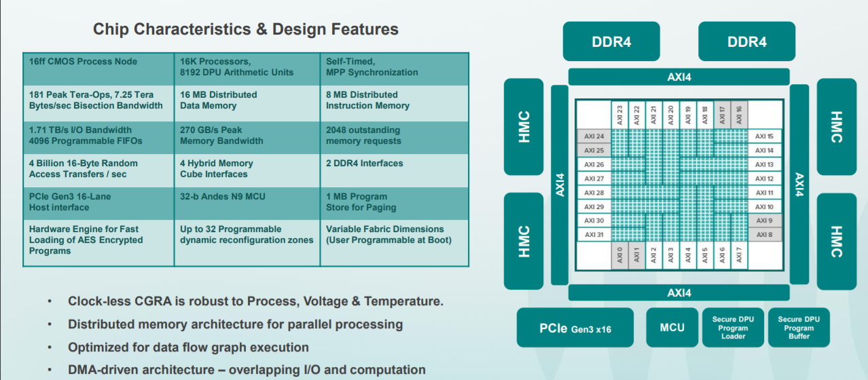The image size is (868, 380).
Task: Select the '16K Processors, 8192 DPU Arithmetic Units' cell
Action: click(x=247, y=69)
